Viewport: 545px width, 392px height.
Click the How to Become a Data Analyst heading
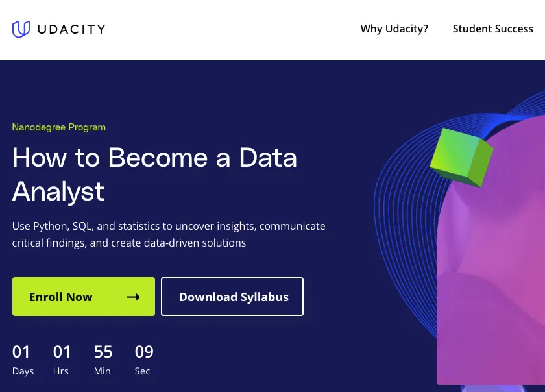(x=154, y=174)
